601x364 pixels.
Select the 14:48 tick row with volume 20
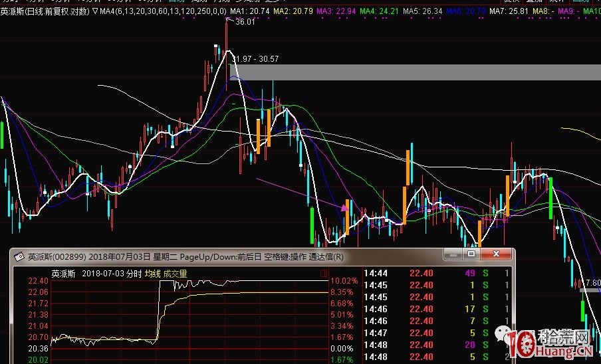(437, 345)
